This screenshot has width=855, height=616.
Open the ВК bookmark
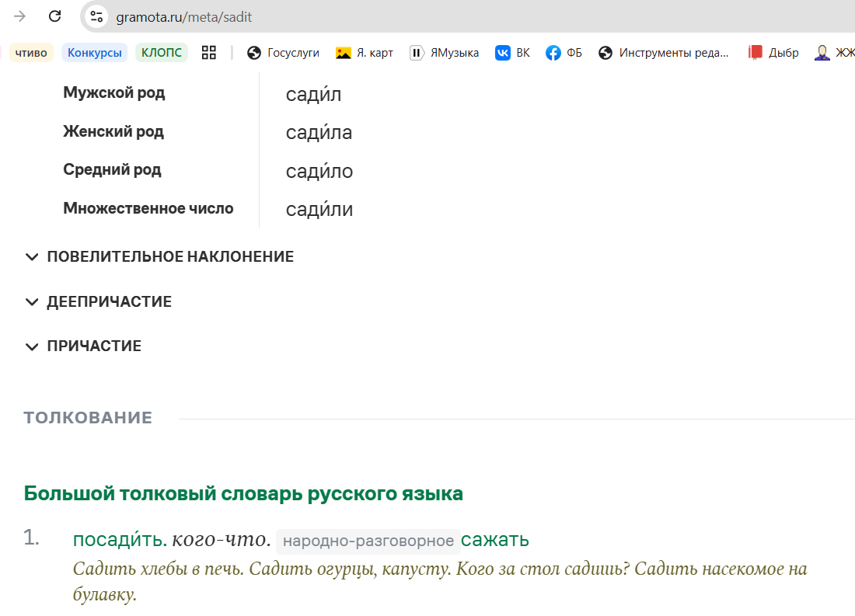(x=513, y=53)
